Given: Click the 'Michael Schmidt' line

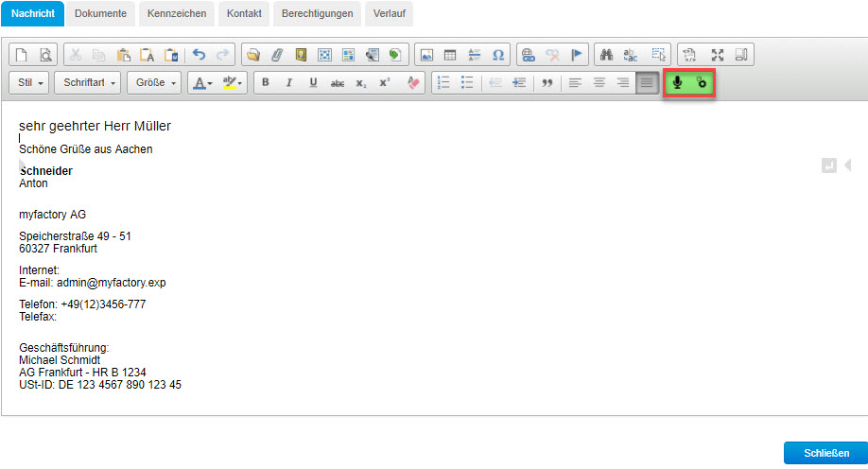Looking at the screenshot, I should (x=60, y=360).
